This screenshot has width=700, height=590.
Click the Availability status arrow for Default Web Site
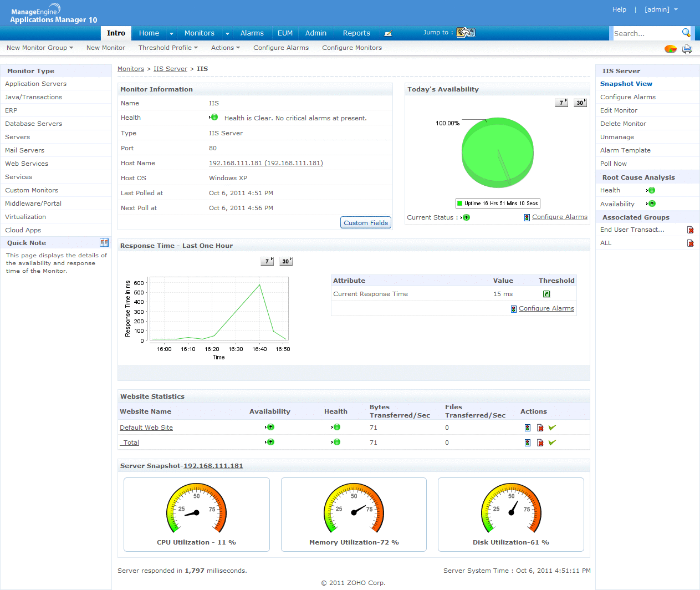pos(270,427)
